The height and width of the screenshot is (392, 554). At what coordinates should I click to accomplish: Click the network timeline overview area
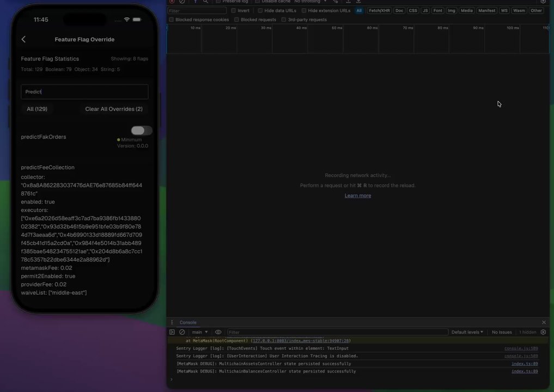pos(357,39)
